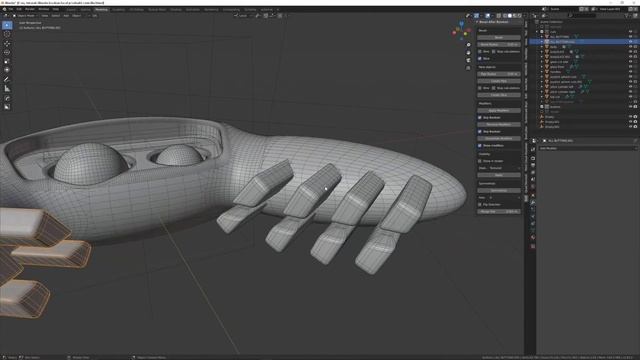Switch to solid viewport shading
Image resolution: width=640 pixels, height=360 pixels.
(510, 16)
